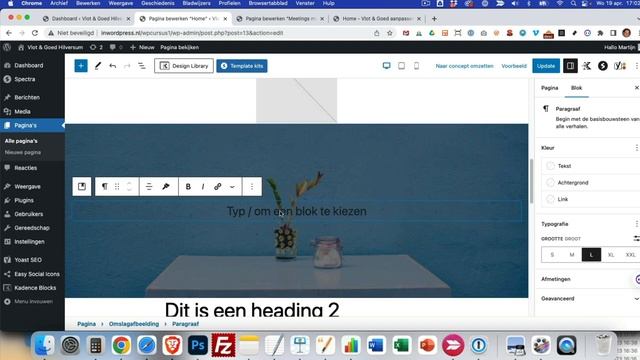The width and height of the screenshot is (640, 360).
Task: Select the Dit is een heading 2 block
Action: 252,310
